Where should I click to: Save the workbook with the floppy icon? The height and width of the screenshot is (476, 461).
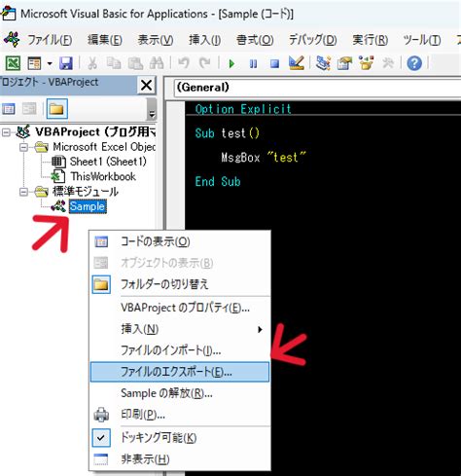click(x=66, y=63)
